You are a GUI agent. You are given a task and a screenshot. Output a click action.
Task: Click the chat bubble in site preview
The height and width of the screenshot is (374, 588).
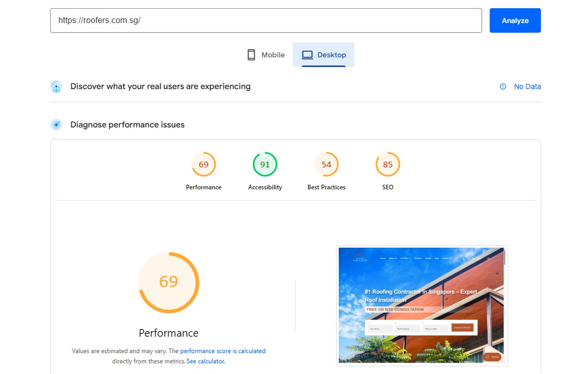point(493,357)
